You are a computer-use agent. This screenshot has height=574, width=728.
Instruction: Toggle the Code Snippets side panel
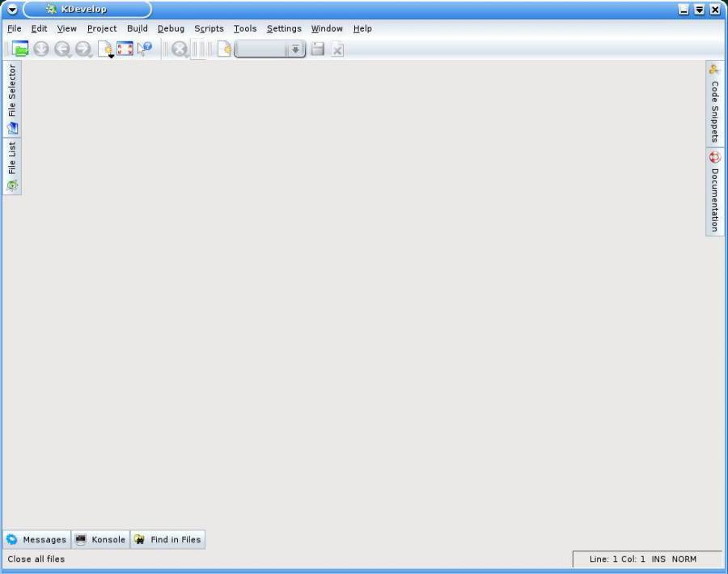(x=714, y=105)
